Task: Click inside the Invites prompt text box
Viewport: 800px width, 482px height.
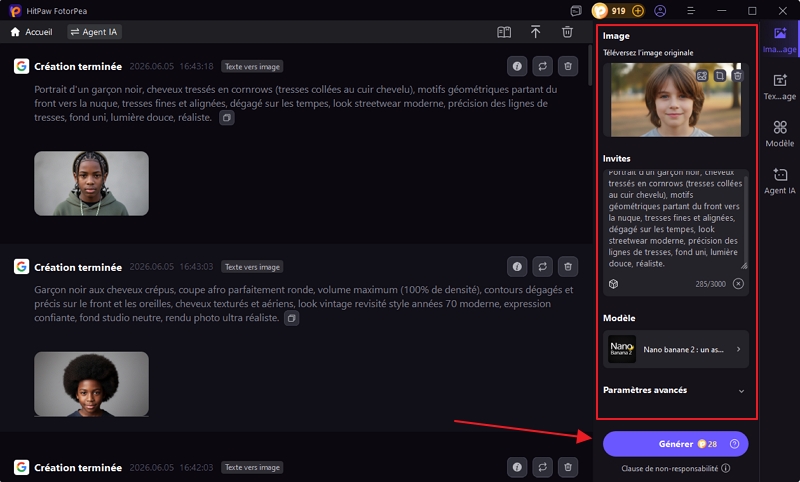Action: click(x=675, y=220)
